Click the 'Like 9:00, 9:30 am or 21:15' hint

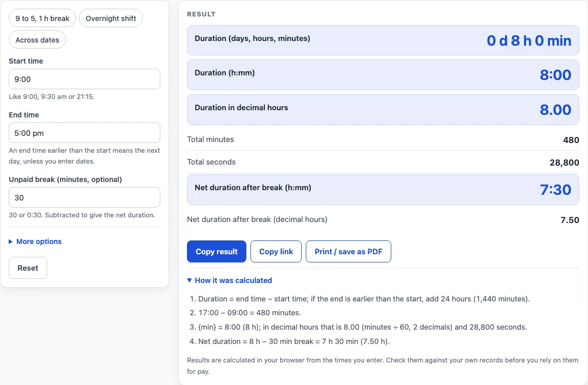[x=51, y=96]
